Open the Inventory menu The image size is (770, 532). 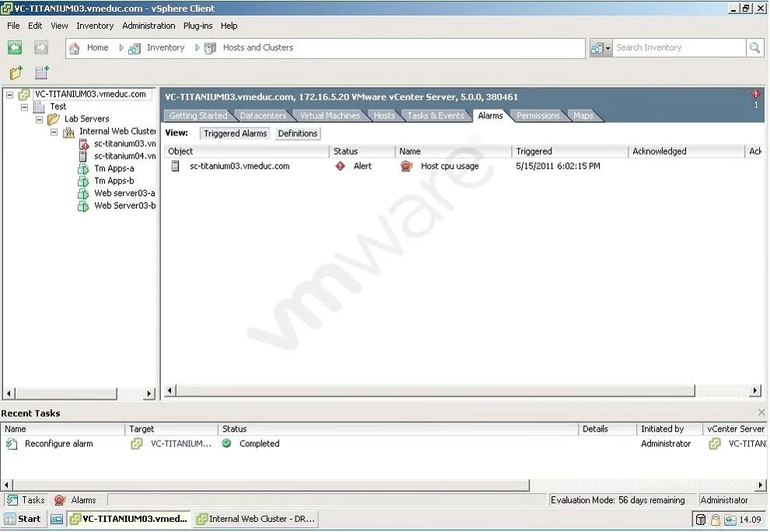(x=95, y=26)
